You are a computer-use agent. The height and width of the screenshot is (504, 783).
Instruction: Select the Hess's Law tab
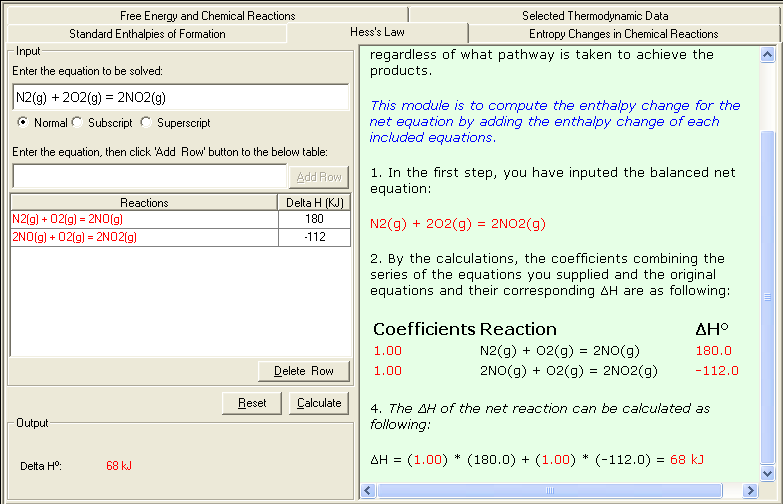coord(377,32)
